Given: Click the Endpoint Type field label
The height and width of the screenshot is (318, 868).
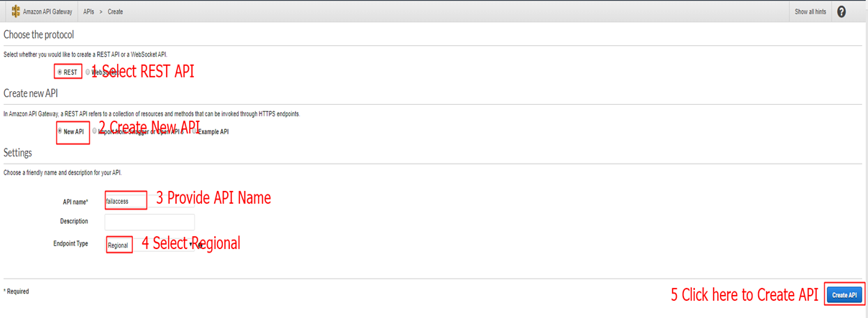Looking at the screenshot, I should [70, 243].
